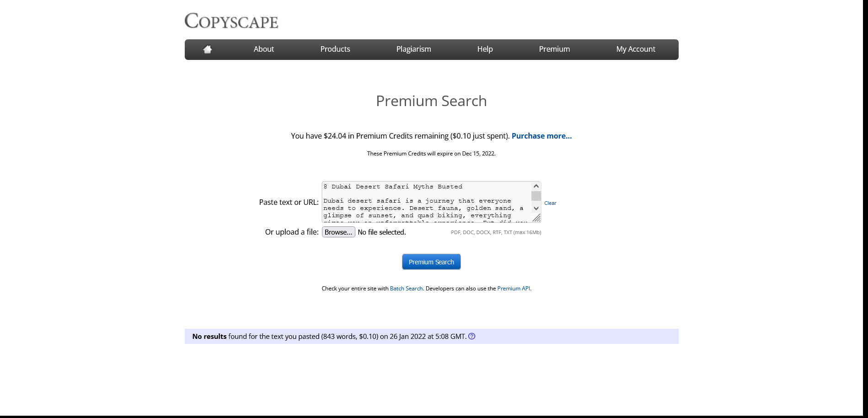Open the Help menu
This screenshot has width=868, height=418.
(x=485, y=49)
